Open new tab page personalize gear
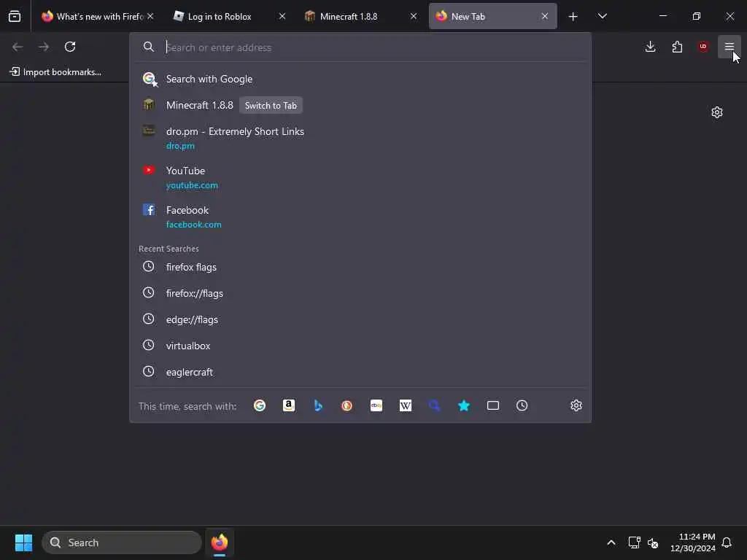The height and width of the screenshot is (560, 747). pos(717,112)
